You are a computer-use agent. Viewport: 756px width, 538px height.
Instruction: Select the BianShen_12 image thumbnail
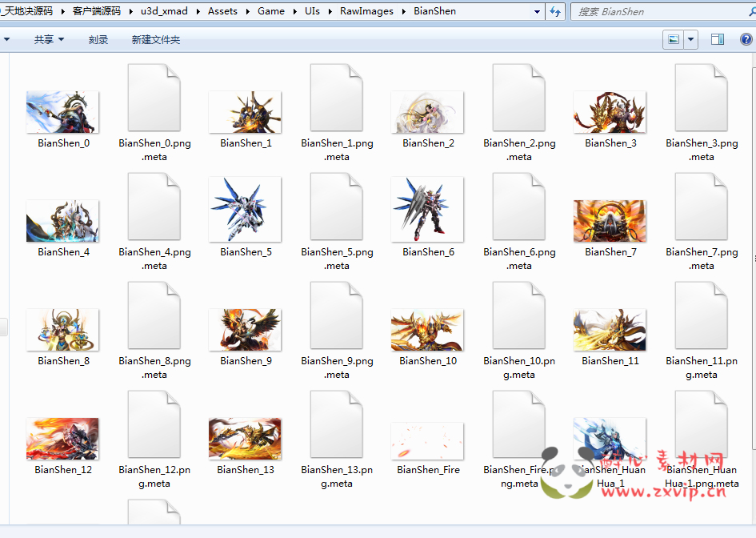[62, 439]
